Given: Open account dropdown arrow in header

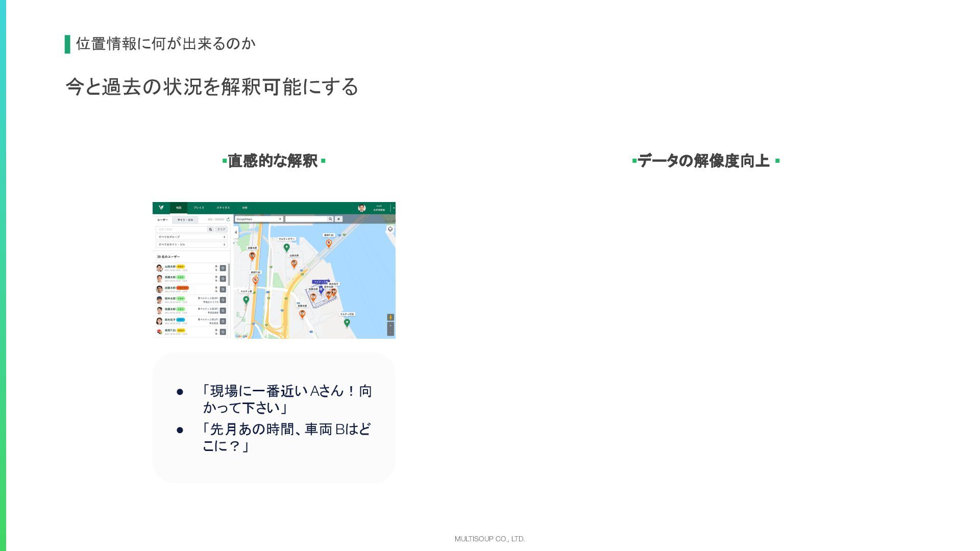Looking at the screenshot, I should [394, 208].
